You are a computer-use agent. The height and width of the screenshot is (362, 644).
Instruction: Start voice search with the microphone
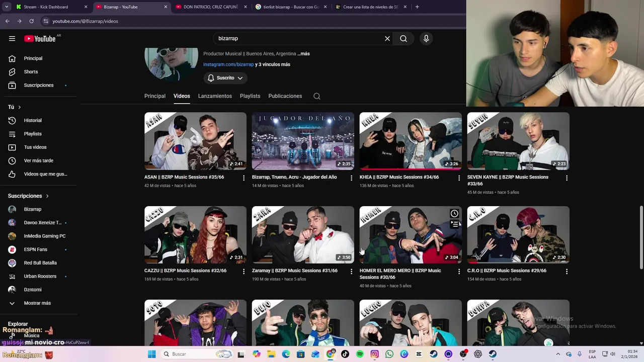pos(426,39)
